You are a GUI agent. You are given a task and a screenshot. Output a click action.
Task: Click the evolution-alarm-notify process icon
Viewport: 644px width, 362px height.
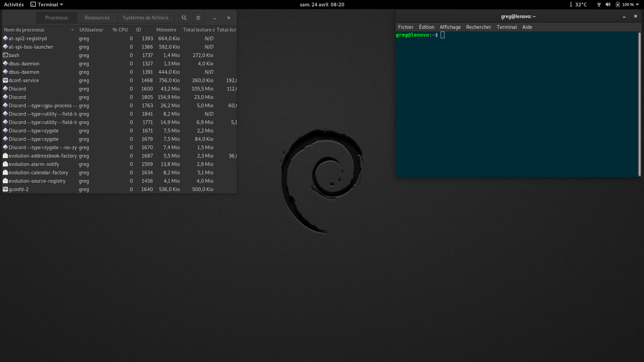click(5, 164)
